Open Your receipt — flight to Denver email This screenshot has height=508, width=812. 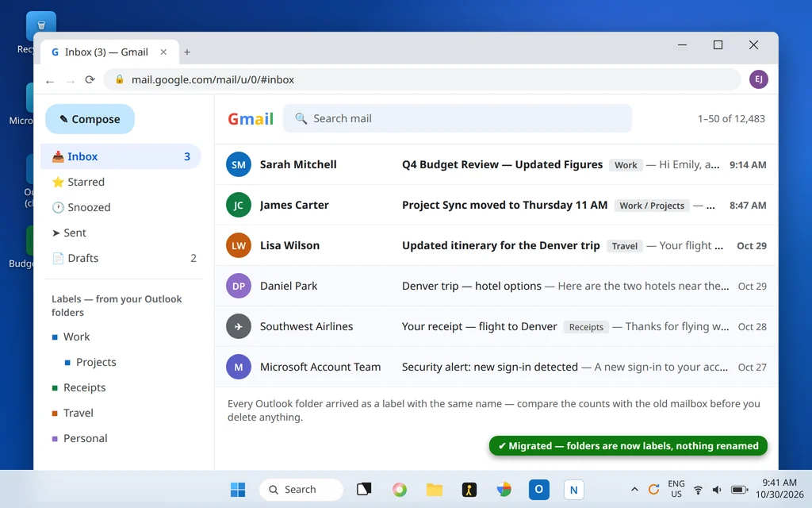point(496,326)
